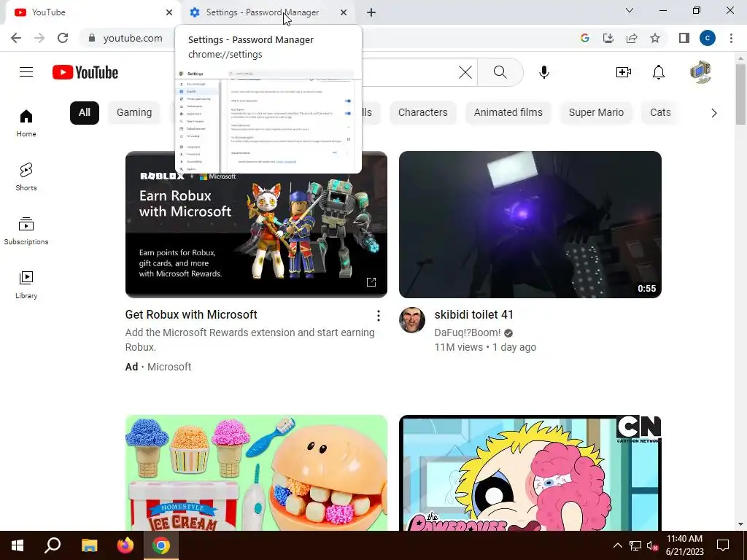The image size is (747, 560).
Task: Go back in Chrome
Action: tap(16, 38)
